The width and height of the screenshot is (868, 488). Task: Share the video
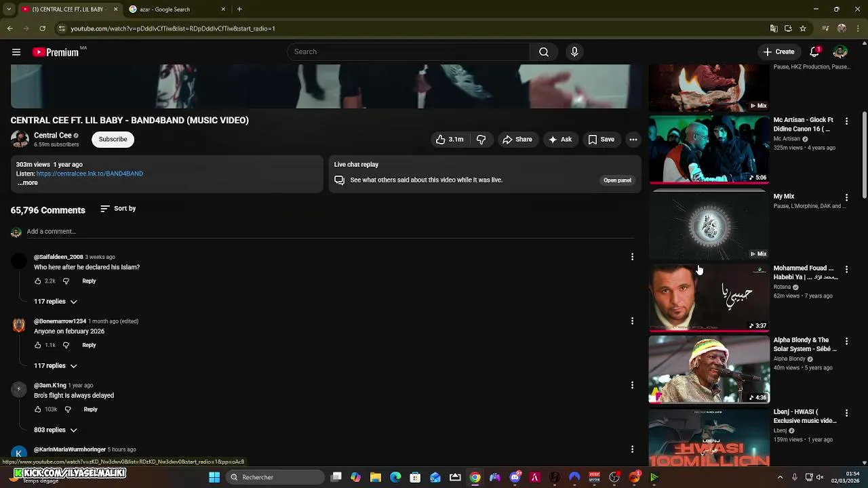[x=517, y=140]
